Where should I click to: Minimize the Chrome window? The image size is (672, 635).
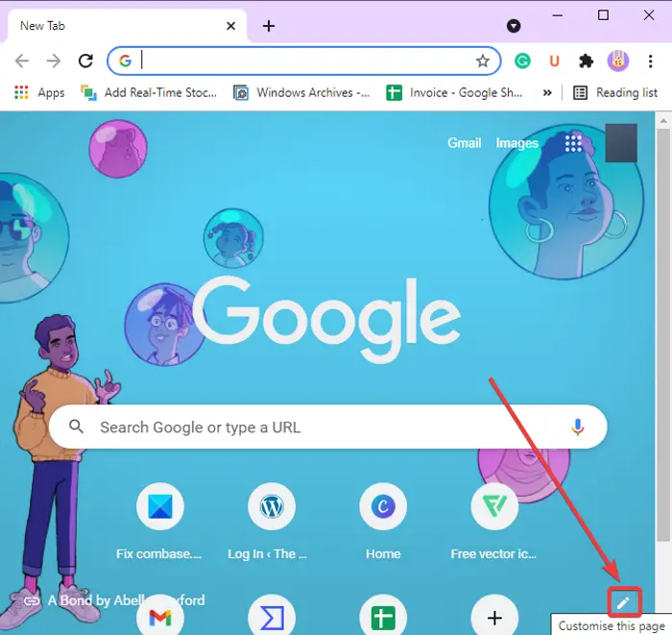(557, 15)
